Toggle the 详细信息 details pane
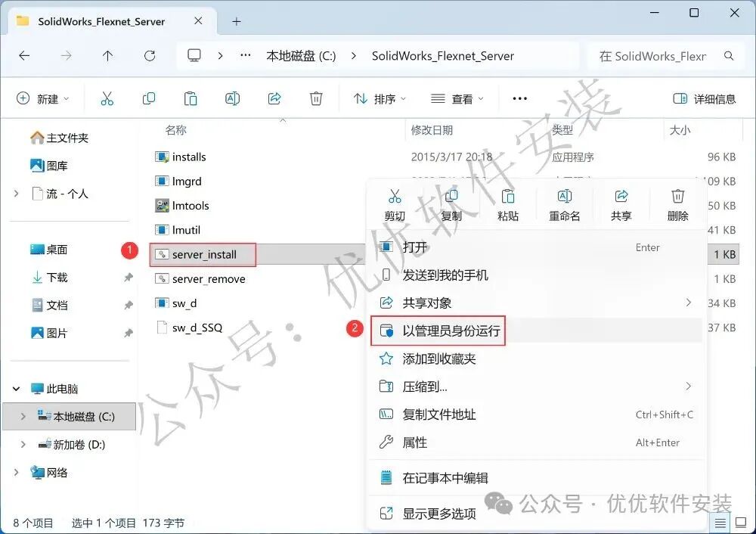 point(705,99)
